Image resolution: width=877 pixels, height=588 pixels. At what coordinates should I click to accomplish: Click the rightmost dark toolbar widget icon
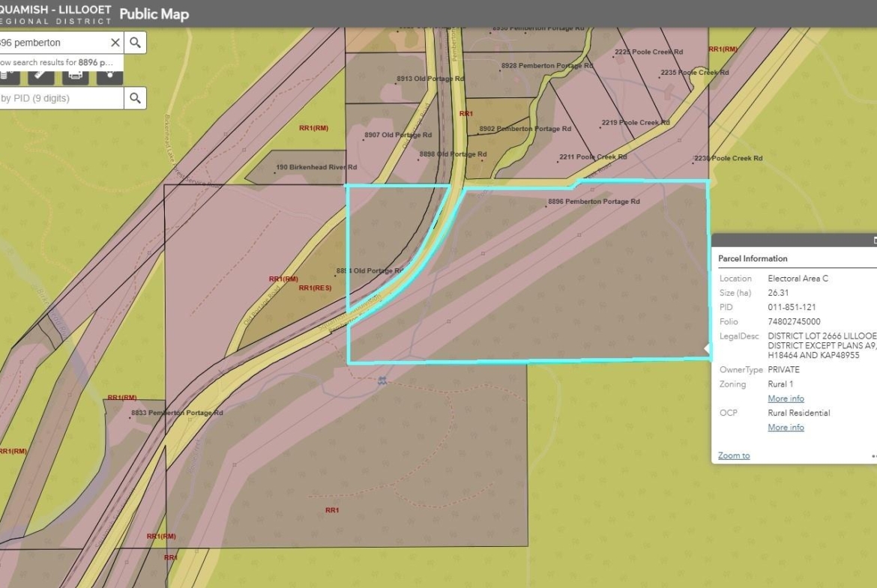click(x=109, y=75)
